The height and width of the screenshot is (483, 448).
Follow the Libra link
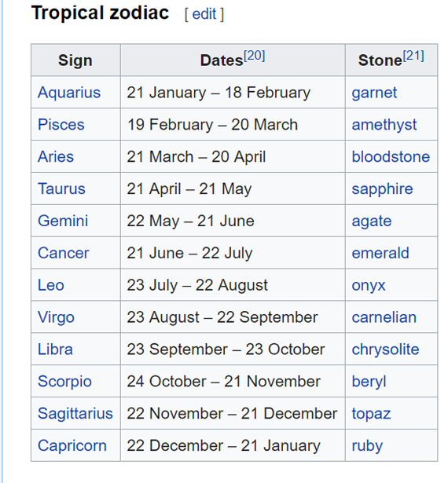(55, 349)
